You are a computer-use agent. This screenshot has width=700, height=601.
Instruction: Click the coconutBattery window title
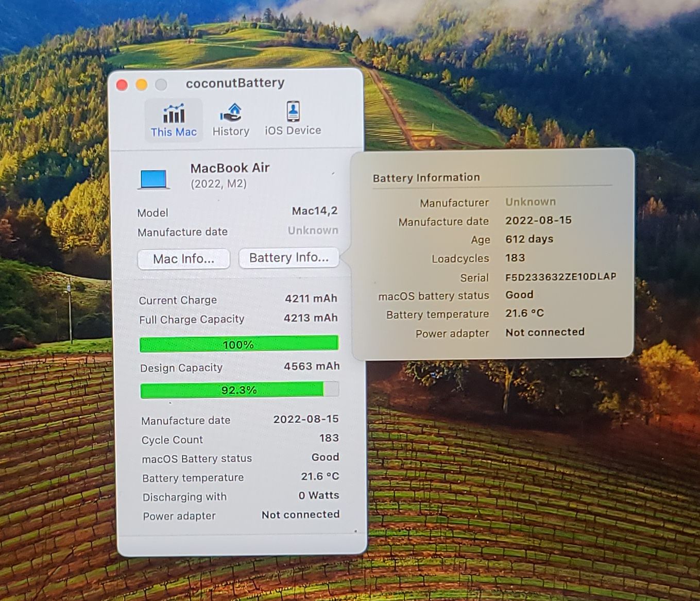click(x=235, y=83)
